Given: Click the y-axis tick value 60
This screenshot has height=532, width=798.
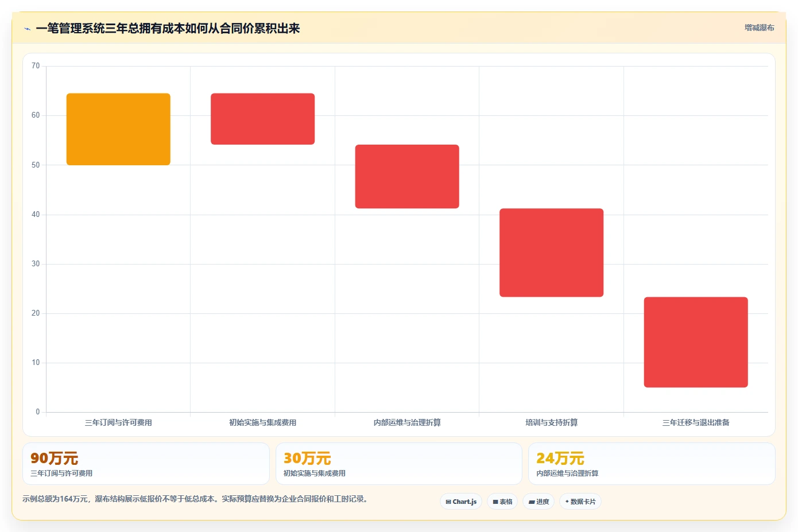Looking at the screenshot, I should click(x=36, y=115).
